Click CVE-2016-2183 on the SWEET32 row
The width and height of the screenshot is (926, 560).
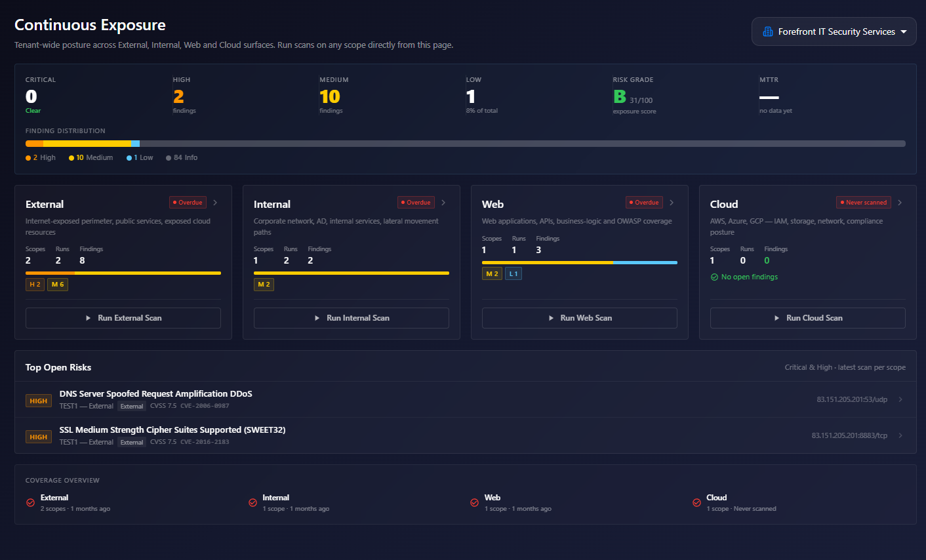[x=205, y=442]
